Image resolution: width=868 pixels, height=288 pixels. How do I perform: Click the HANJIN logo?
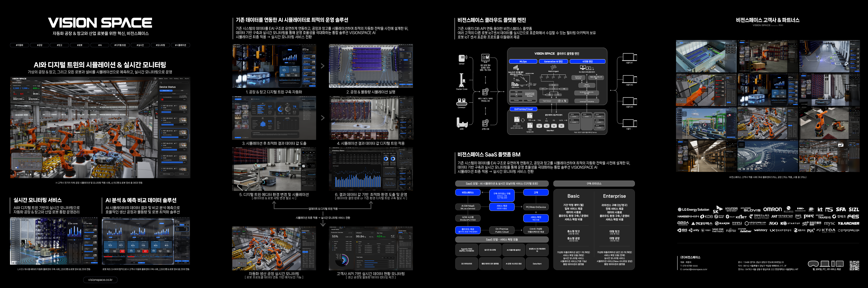722,223
